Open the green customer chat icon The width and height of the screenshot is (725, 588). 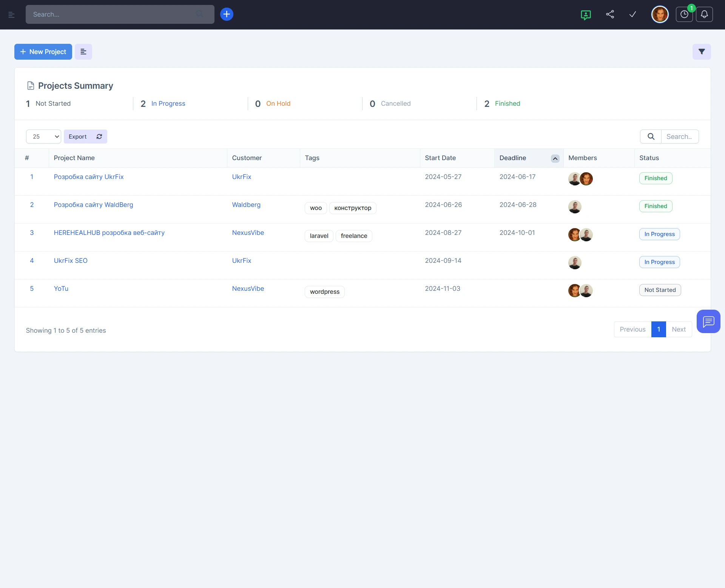586,15
